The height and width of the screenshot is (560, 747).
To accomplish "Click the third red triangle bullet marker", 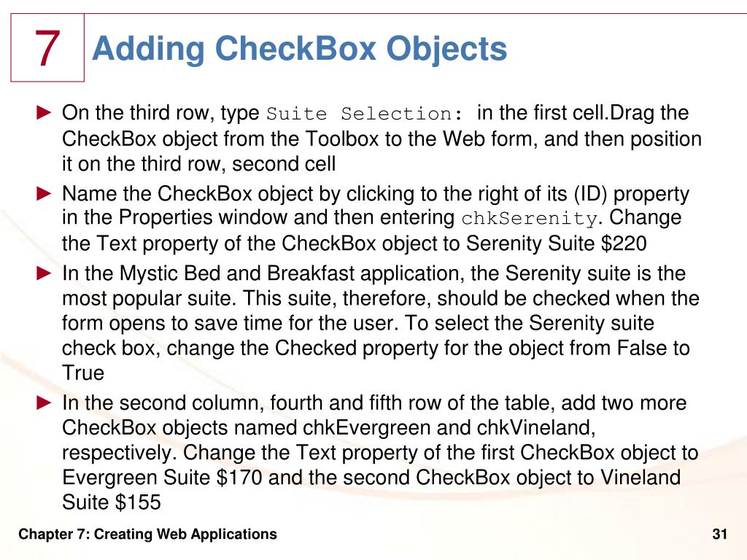I will tap(44, 273).
